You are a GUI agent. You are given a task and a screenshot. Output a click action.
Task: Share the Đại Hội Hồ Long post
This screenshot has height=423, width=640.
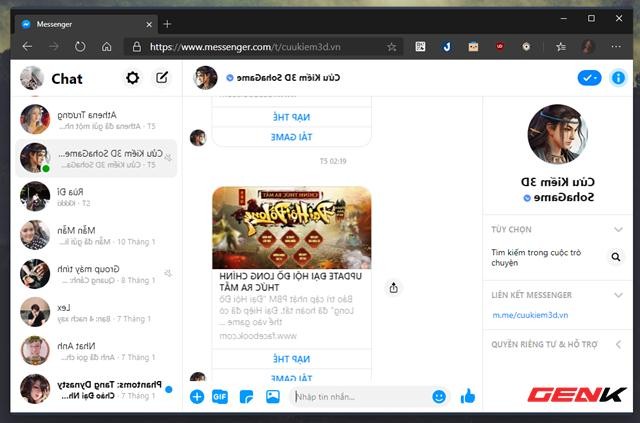pos(393,288)
